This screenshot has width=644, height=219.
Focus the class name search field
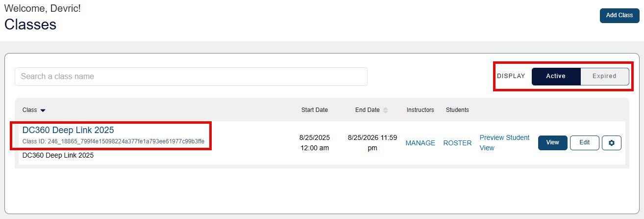pos(191,77)
